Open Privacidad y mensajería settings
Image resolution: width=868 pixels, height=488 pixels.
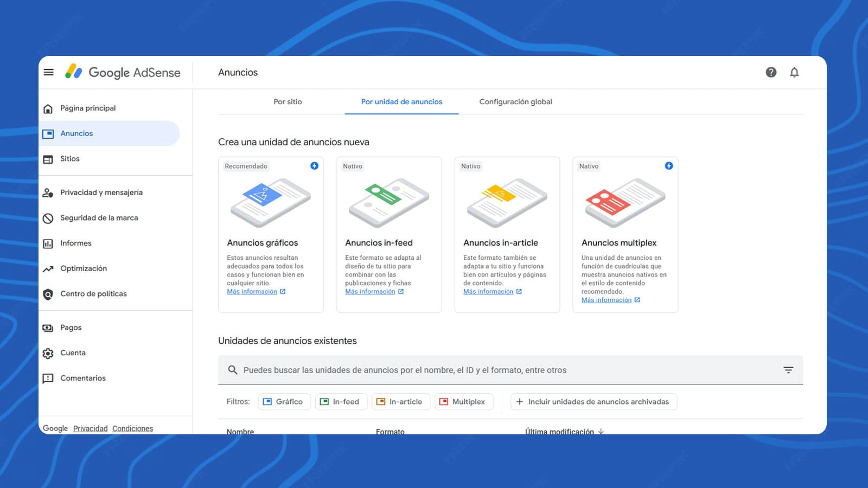(x=101, y=192)
